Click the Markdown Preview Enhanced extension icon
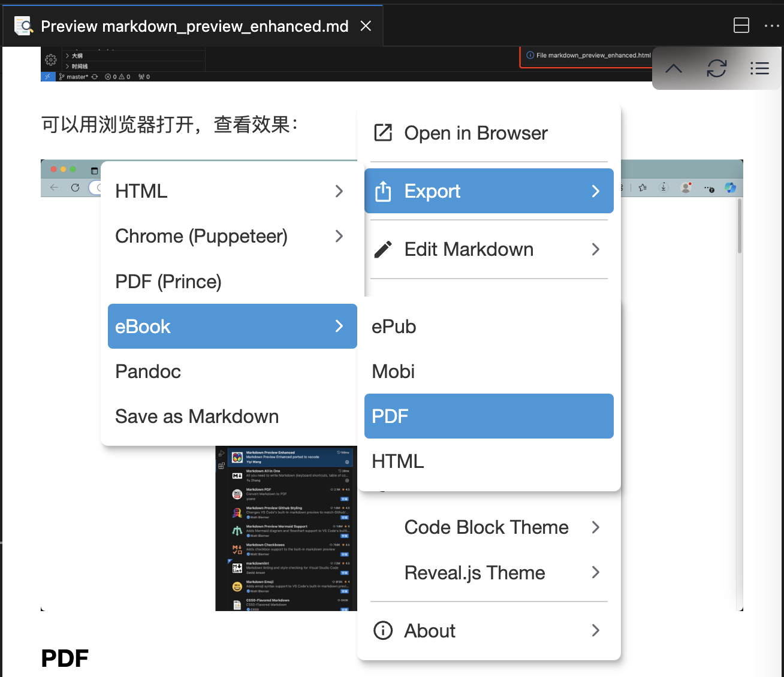 [237, 457]
